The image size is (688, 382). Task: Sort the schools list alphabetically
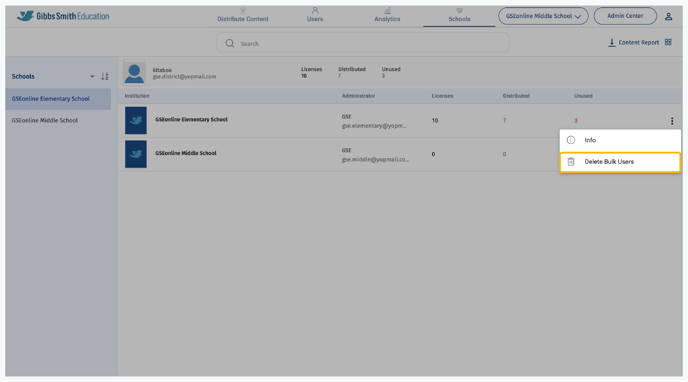(104, 76)
